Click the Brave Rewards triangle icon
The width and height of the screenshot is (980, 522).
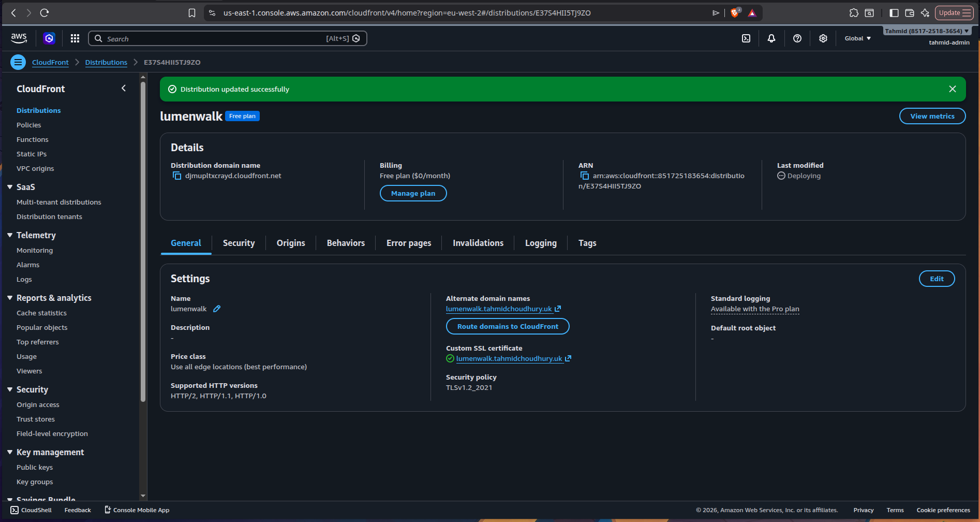[x=752, y=13]
